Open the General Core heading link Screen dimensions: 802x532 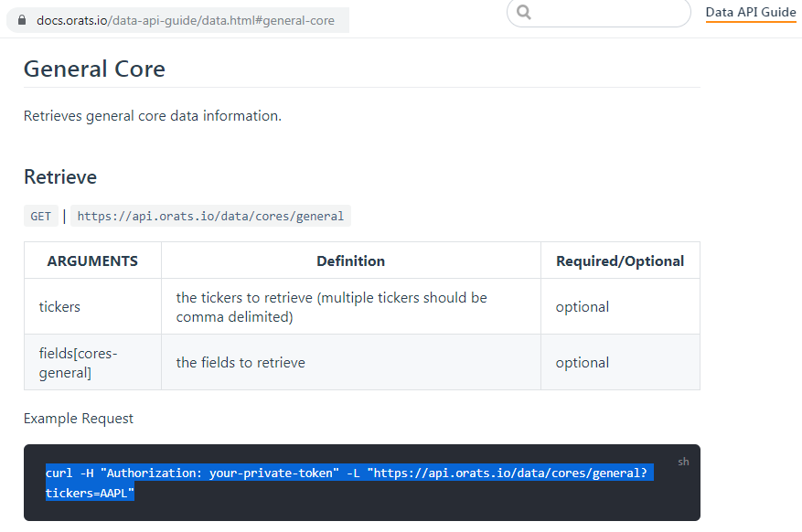pyautogui.click(x=94, y=69)
